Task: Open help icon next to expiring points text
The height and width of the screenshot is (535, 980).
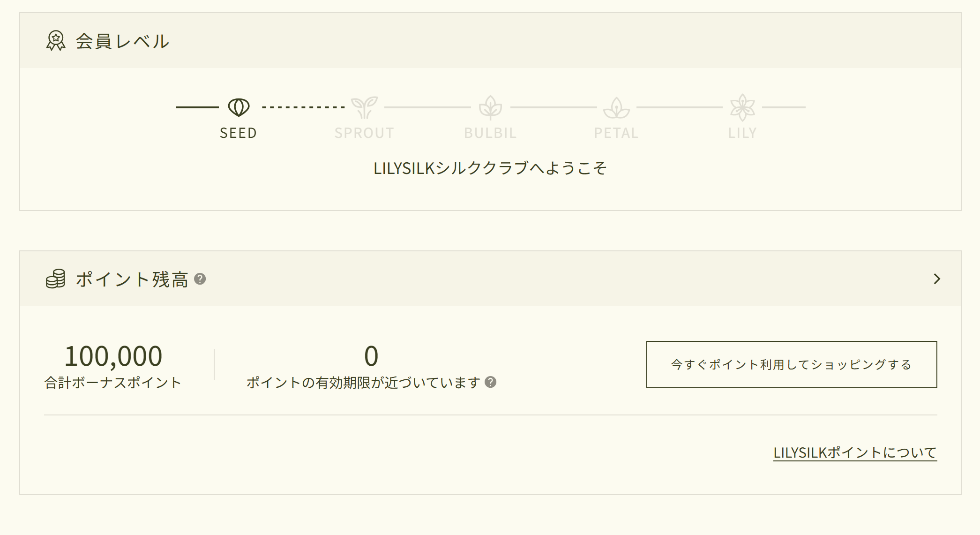Action: click(491, 382)
